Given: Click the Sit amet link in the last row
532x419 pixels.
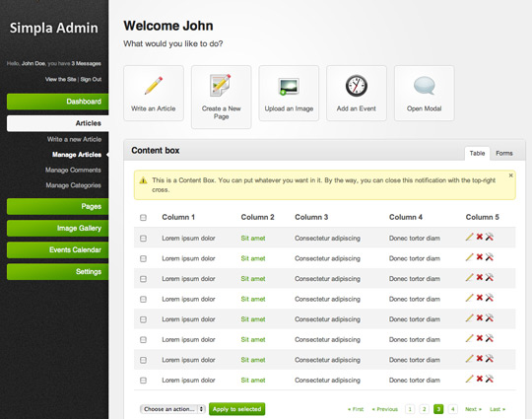Looking at the screenshot, I should [253, 381].
